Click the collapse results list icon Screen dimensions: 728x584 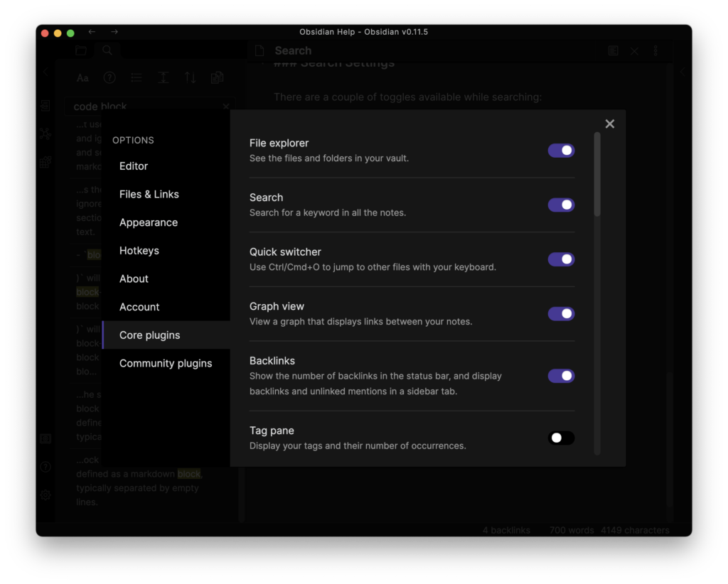[x=136, y=78]
